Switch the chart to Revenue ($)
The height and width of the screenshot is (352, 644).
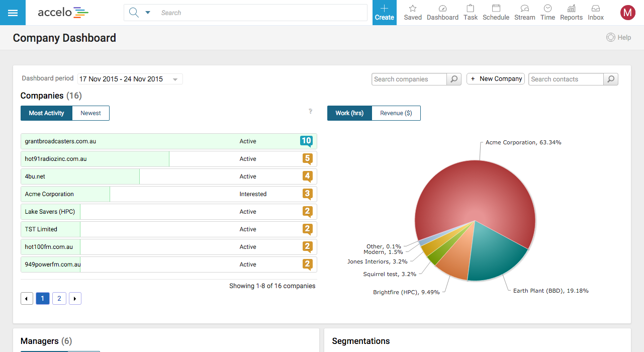[396, 113]
